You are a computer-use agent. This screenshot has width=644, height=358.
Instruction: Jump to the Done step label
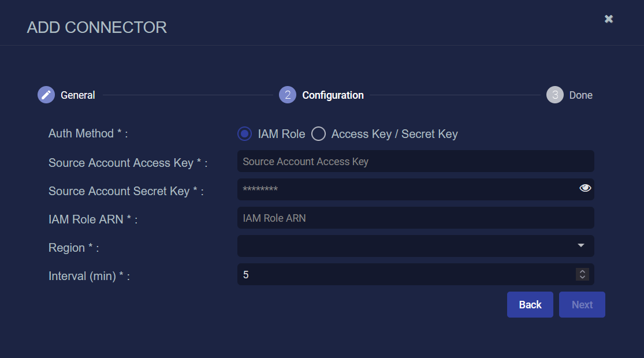click(x=581, y=95)
